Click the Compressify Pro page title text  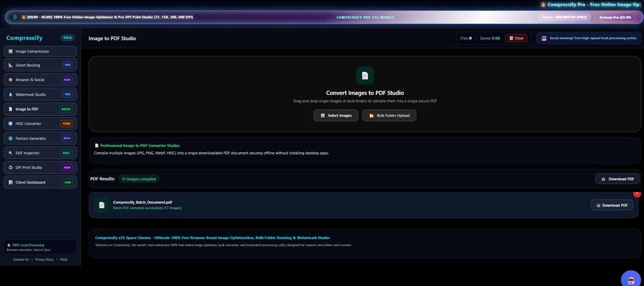click(594, 5)
